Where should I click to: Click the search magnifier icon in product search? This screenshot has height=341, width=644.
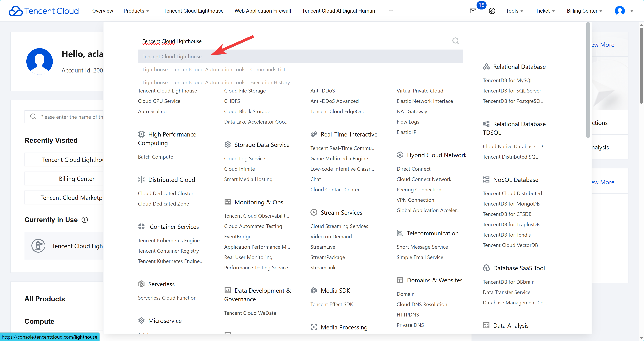click(x=455, y=41)
